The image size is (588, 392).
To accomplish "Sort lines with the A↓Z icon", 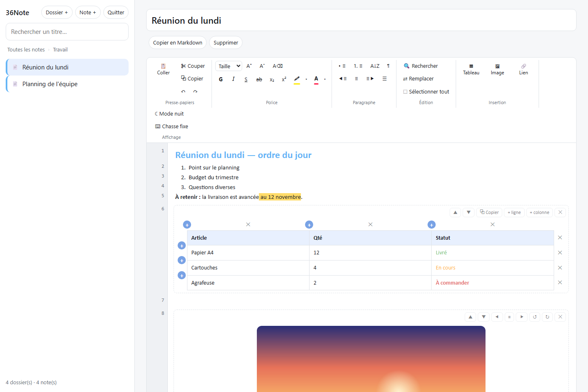I will (x=375, y=66).
